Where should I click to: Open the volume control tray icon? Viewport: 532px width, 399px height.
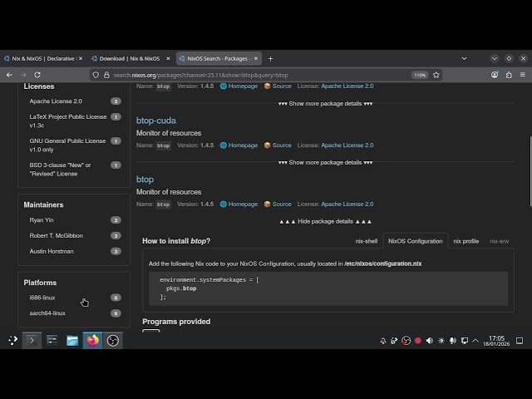(430, 341)
